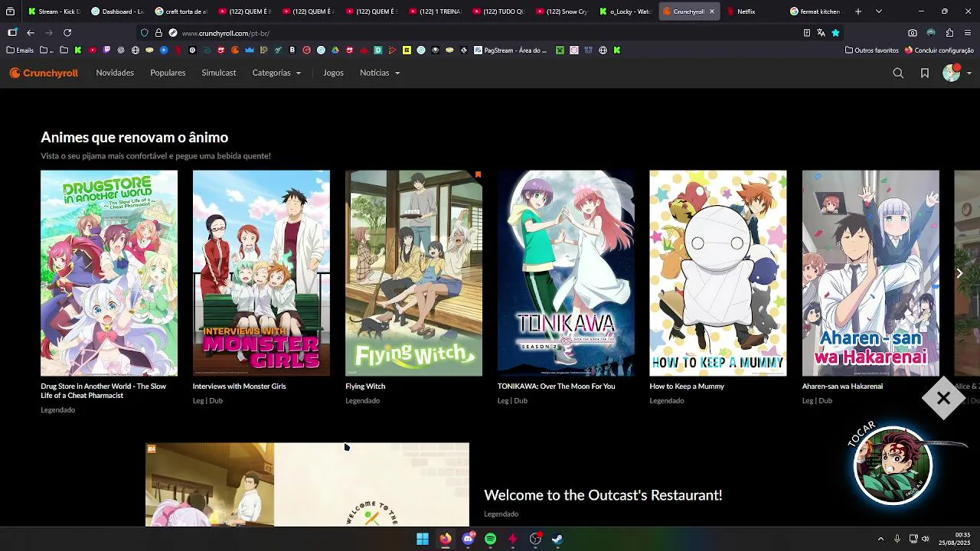Image resolution: width=980 pixels, height=551 pixels.
Task: Open the Jogos menu item
Action: pos(333,73)
